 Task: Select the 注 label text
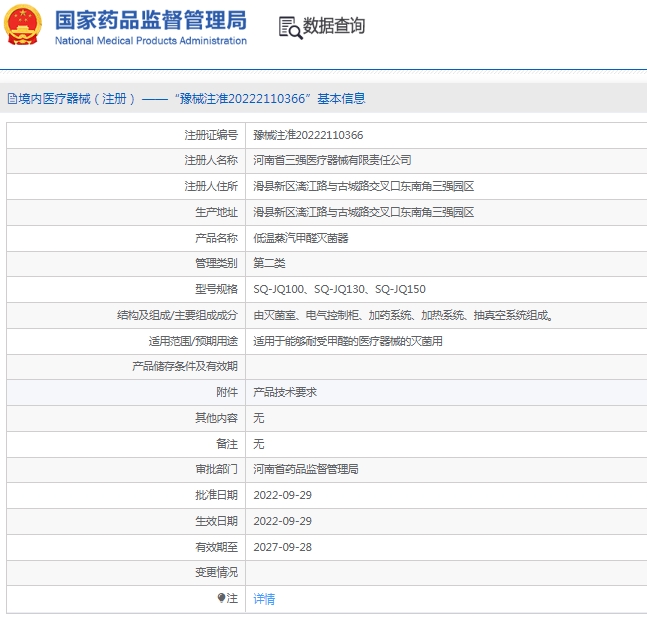[232, 598]
